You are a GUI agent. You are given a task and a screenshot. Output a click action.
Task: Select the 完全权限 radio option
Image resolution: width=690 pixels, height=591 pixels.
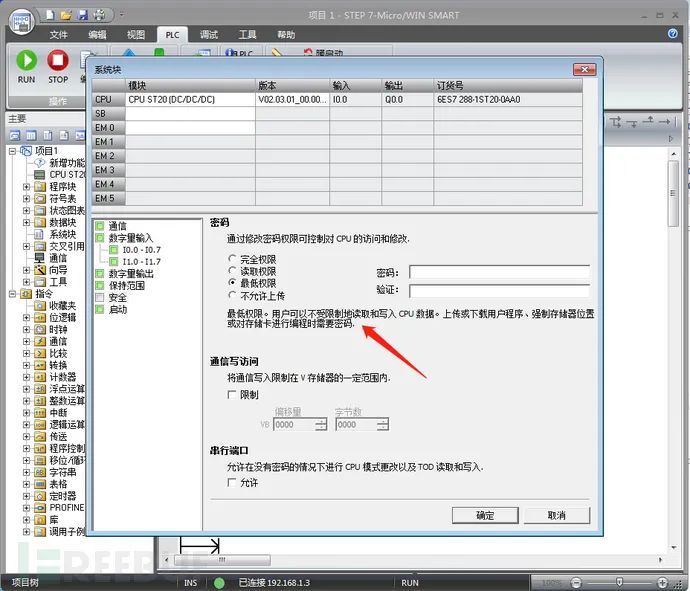232,259
